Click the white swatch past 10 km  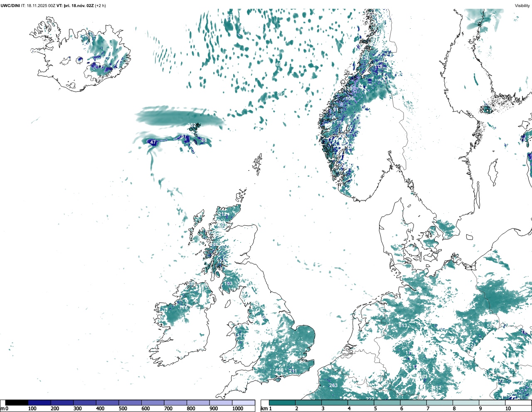pos(518,402)
